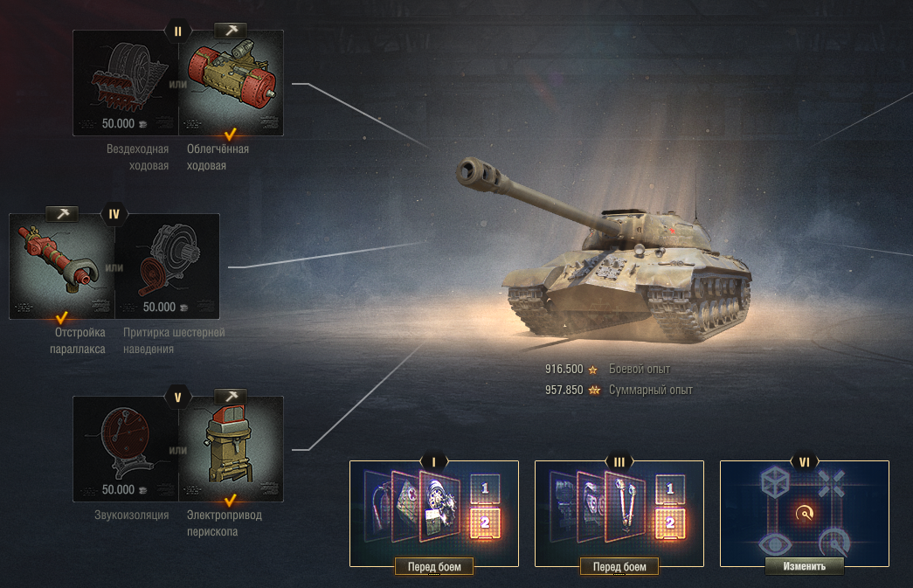Image resolution: width=913 pixels, height=588 pixels.
Task: Switch slot I loadout to preset 1
Action: click(x=485, y=489)
